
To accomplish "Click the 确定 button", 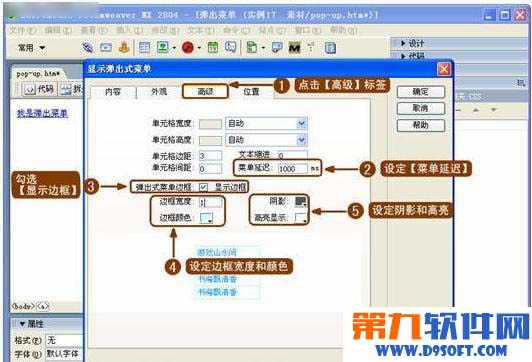I will click(420, 92).
